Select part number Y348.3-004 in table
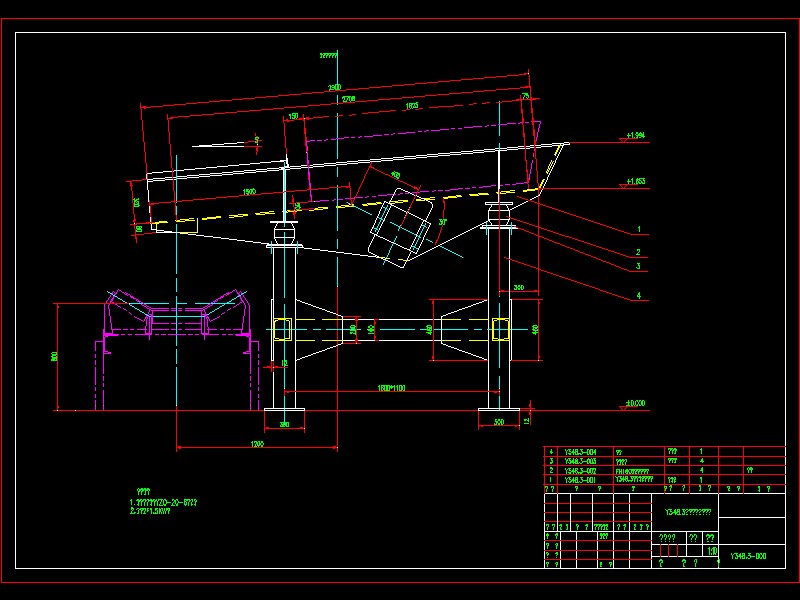The image size is (800, 600). coord(580,452)
